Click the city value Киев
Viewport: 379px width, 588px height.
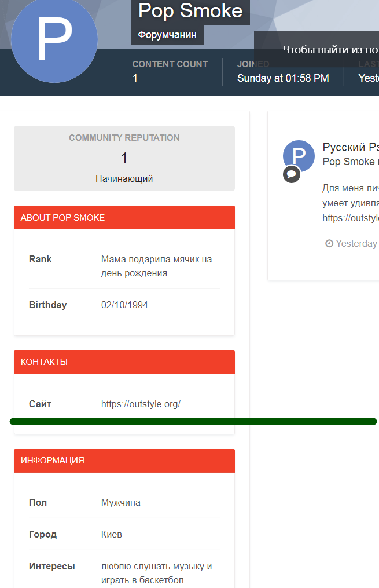[x=112, y=534]
